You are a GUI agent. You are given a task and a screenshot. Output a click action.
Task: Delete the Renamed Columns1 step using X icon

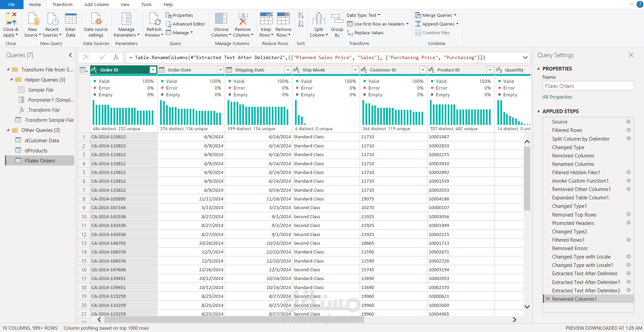click(548, 299)
